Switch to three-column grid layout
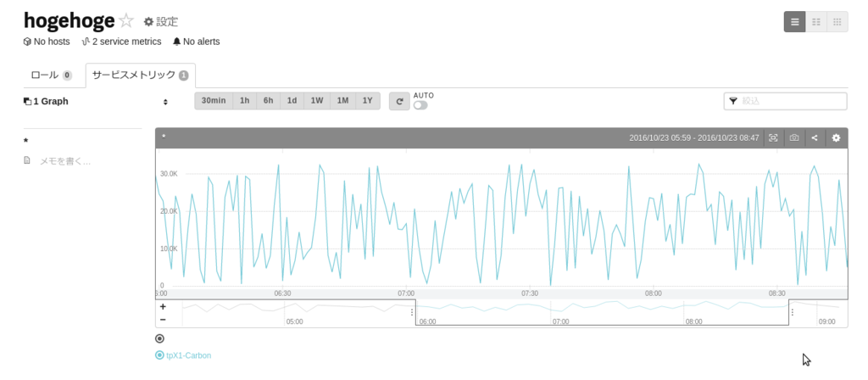 point(837,21)
